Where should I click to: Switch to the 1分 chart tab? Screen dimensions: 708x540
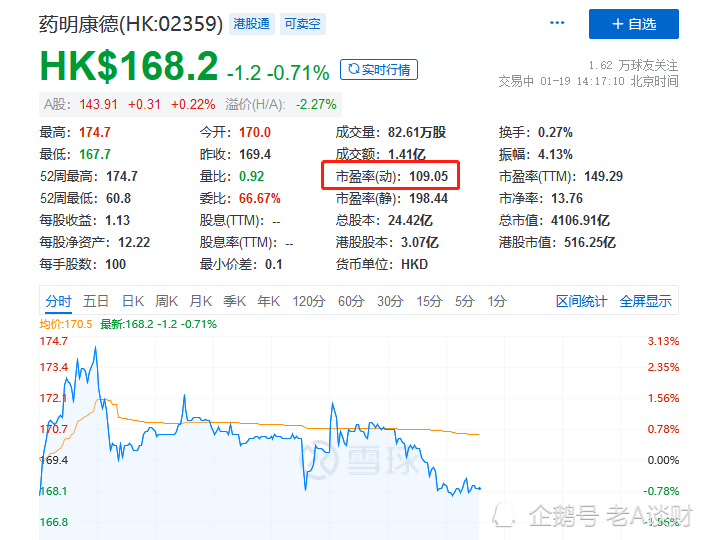tap(497, 301)
